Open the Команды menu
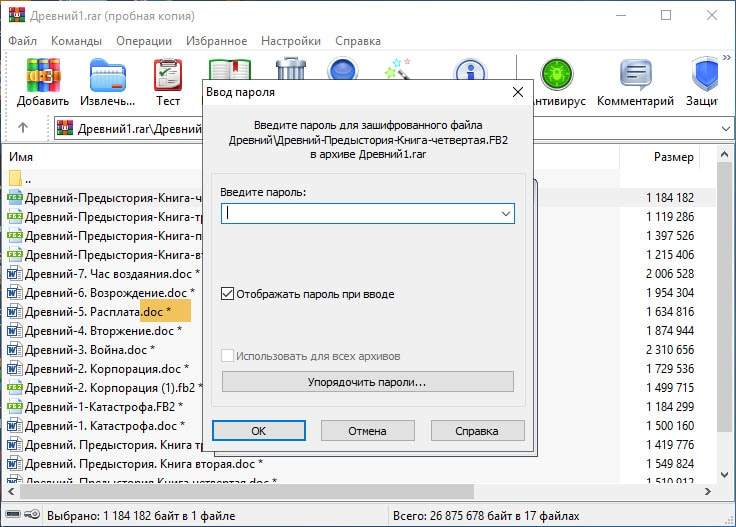736x527 pixels. click(76, 41)
